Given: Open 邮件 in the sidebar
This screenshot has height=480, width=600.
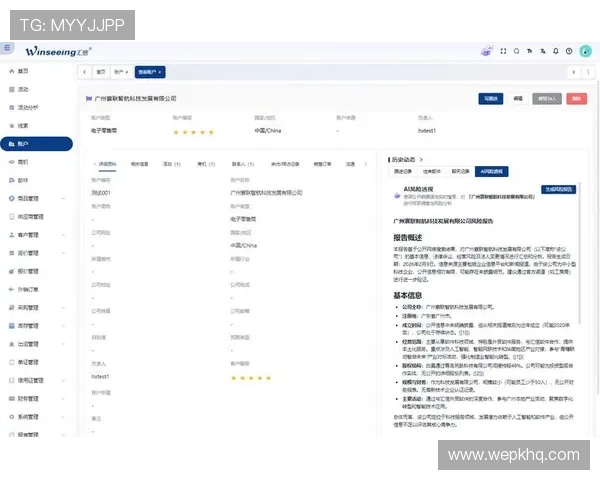Looking at the screenshot, I should tap(23, 180).
